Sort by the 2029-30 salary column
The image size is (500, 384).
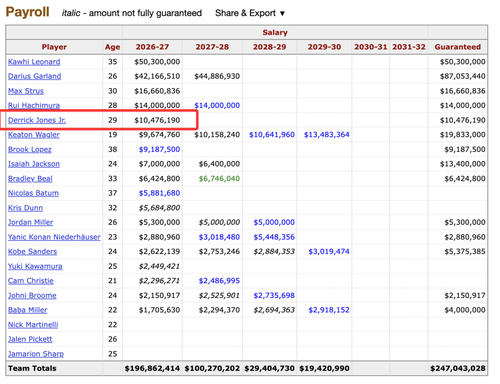324,47
